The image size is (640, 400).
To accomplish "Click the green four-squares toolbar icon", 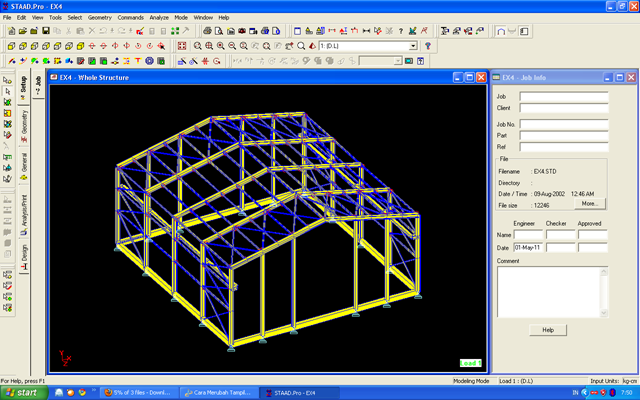I will tap(175, 31).
